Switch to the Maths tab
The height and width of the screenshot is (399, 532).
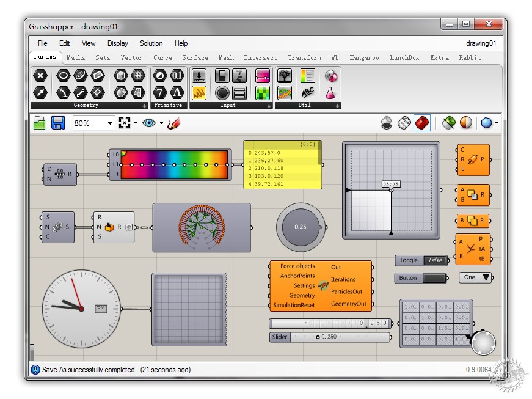coord(76,57)
